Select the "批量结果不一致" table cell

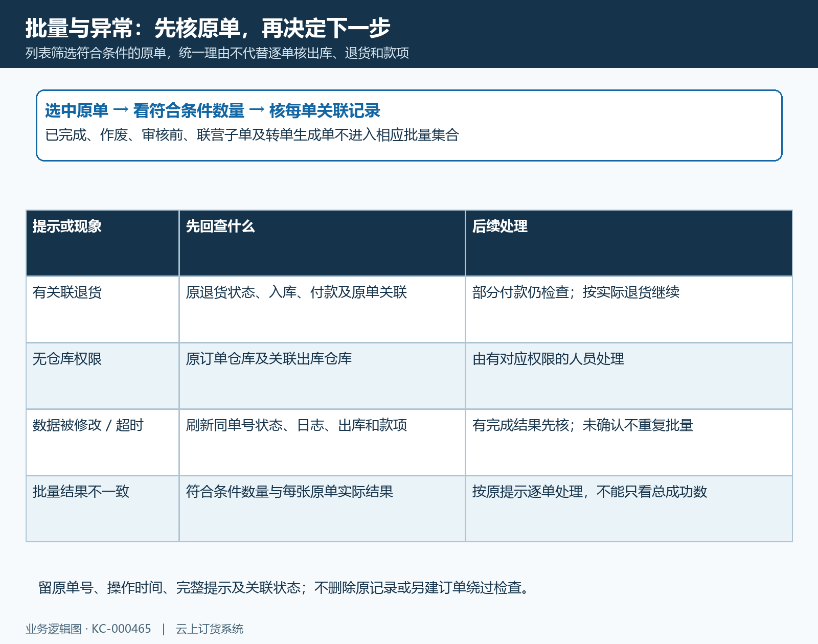click(x=102, y=509)
